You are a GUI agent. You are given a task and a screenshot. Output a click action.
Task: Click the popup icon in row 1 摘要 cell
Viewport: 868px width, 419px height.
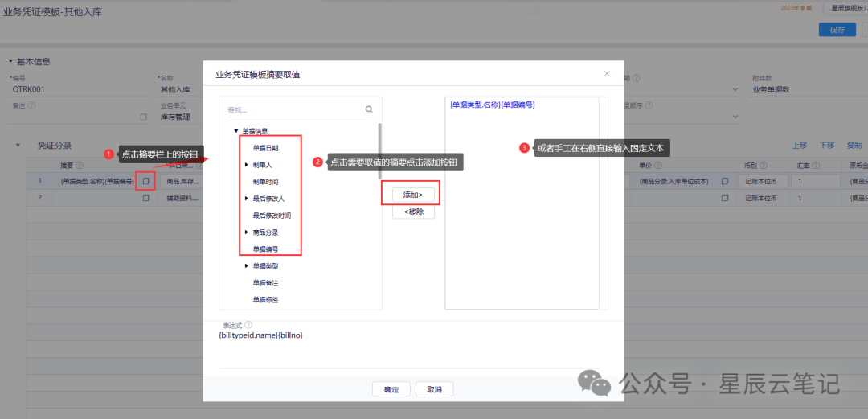pos(146,181)
